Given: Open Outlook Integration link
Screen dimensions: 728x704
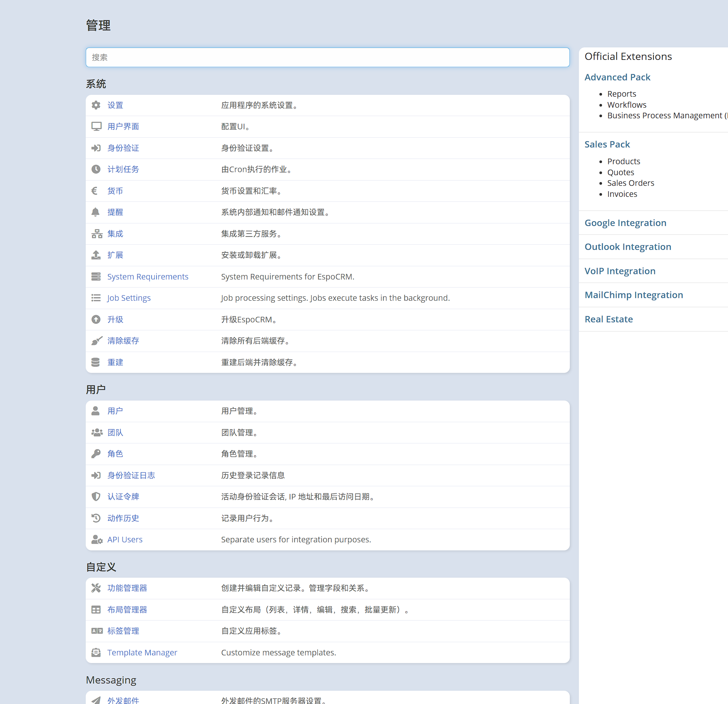Looking at the screenshot, I should (628, 247).
